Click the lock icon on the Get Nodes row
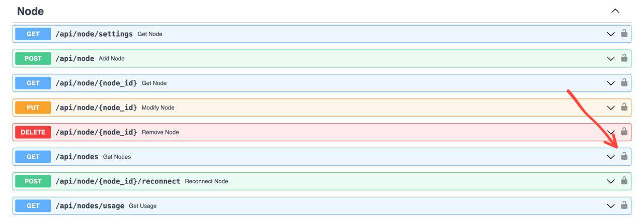This screenshot has height=221, width=644. [624, 156]
